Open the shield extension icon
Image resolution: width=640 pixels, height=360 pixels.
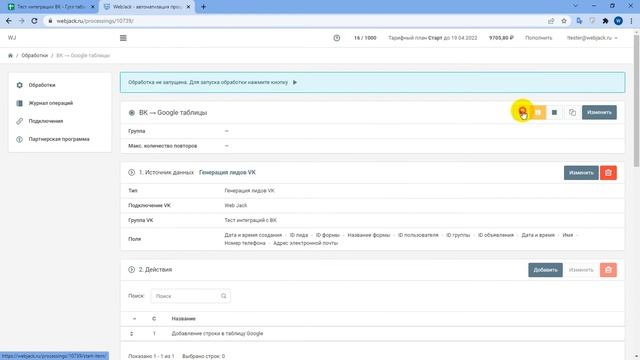[x=592, y=21]
